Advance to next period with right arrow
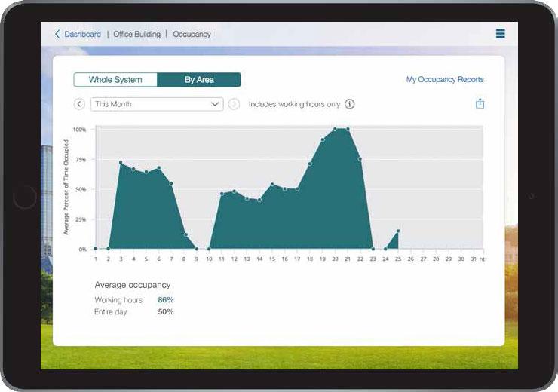 [x=235, y=104]
